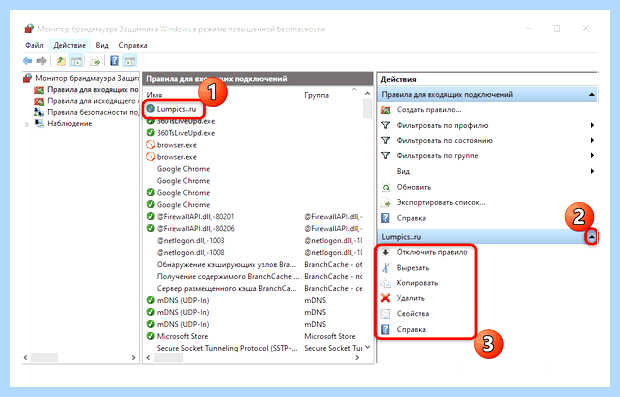
Task: Open Фильтровать по профилю submenu arrow
Action: pyautogui.click(x=592, y=125)
